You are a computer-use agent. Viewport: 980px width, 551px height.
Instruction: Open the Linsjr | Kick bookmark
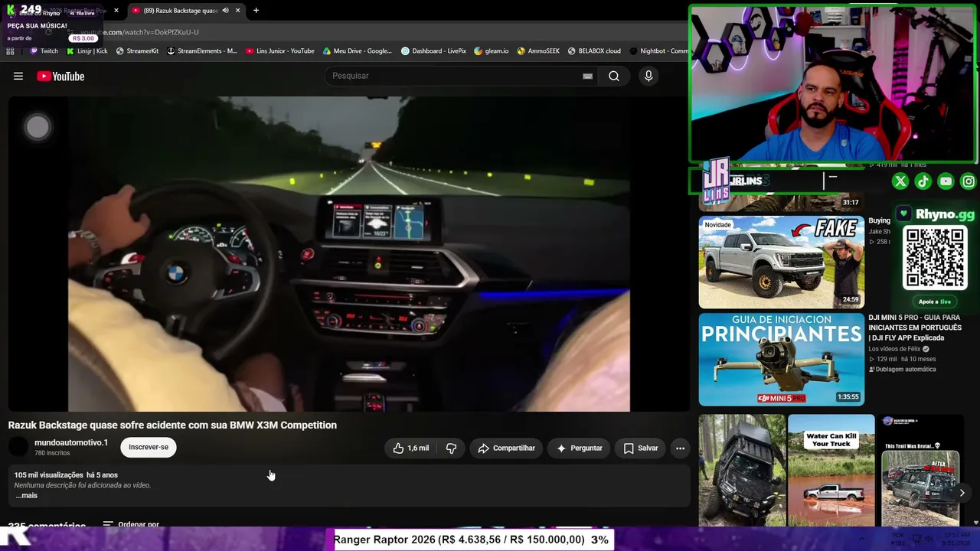tap(87, 51)
